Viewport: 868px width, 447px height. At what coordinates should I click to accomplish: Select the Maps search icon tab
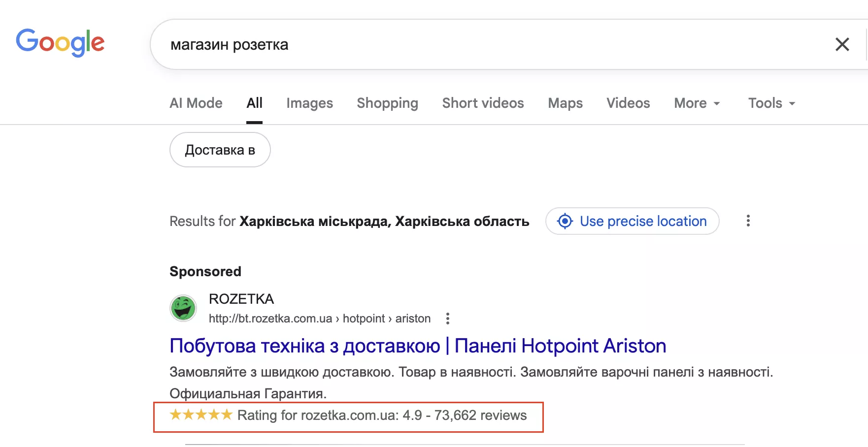click(x=565, y=103)
